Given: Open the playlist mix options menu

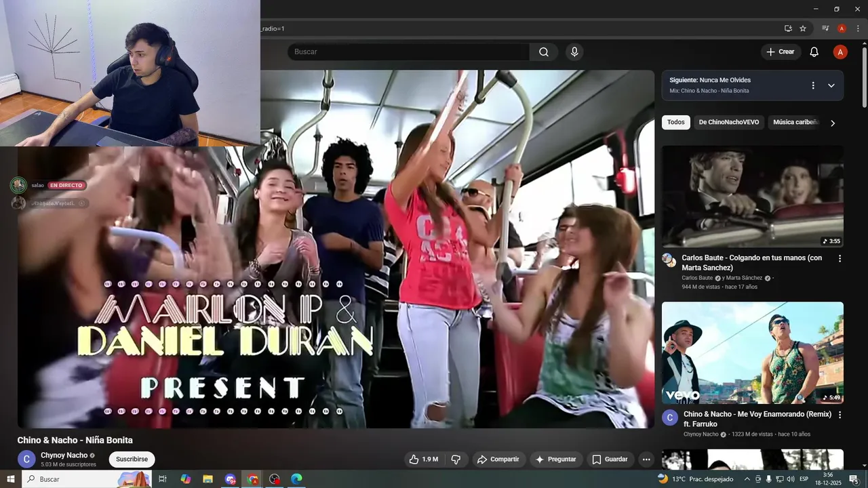Looking at the screenshot, I should [813, 85].
